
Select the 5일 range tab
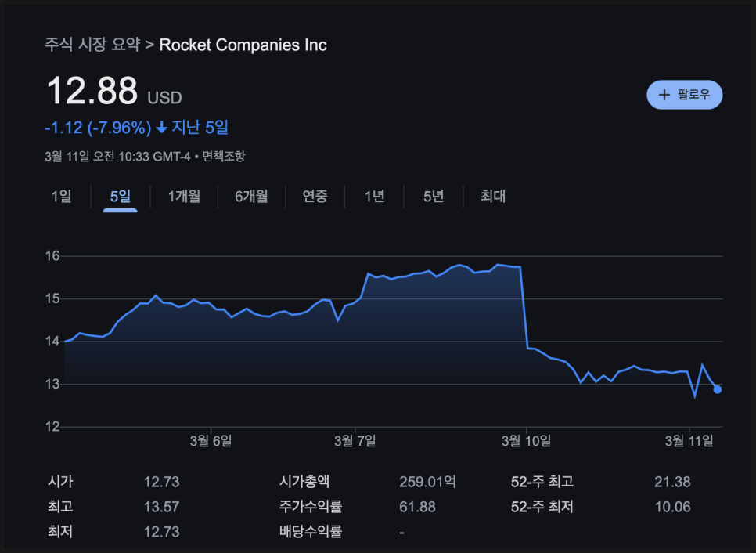[x=120, y=197]
